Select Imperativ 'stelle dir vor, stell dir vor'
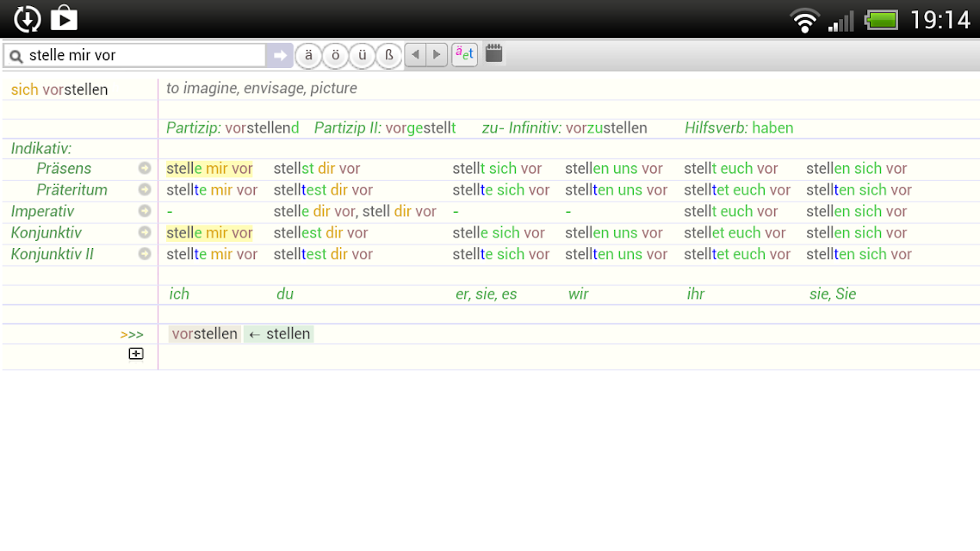Image resolution: width=980 pixels, height=551 pixels. click(x=355, y=211)
